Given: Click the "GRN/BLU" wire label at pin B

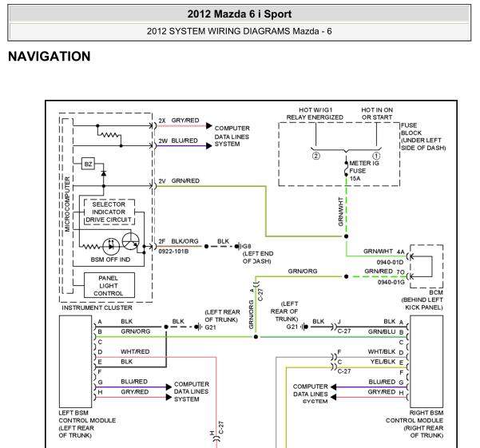Looking at the screenshot, I should coord(382,331).
